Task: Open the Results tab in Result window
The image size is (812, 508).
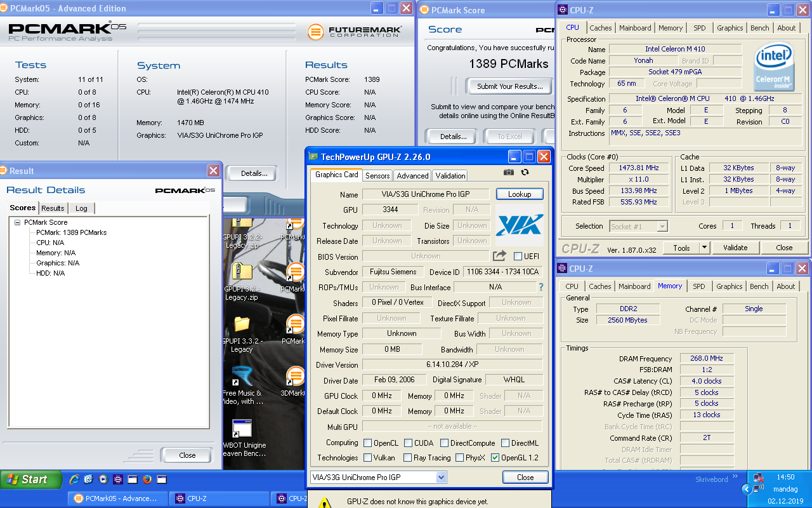Action: [x=53, y=208]
